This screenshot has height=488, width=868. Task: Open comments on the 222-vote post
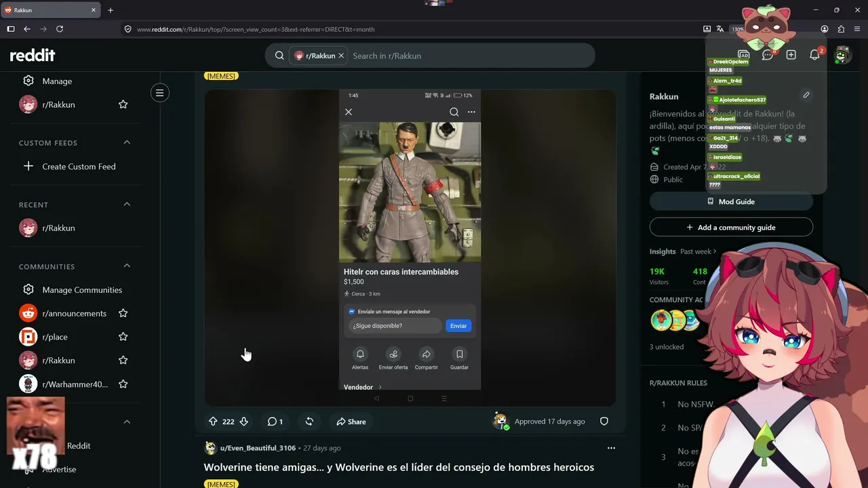click(x=275, y=422)
